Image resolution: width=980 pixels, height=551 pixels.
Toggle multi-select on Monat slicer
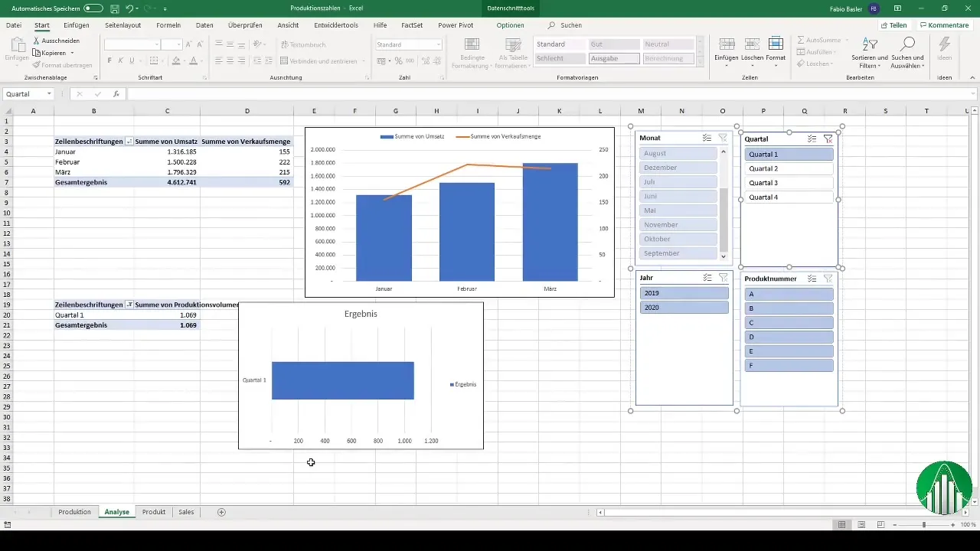pyautogui.click(x=707, y=138)
